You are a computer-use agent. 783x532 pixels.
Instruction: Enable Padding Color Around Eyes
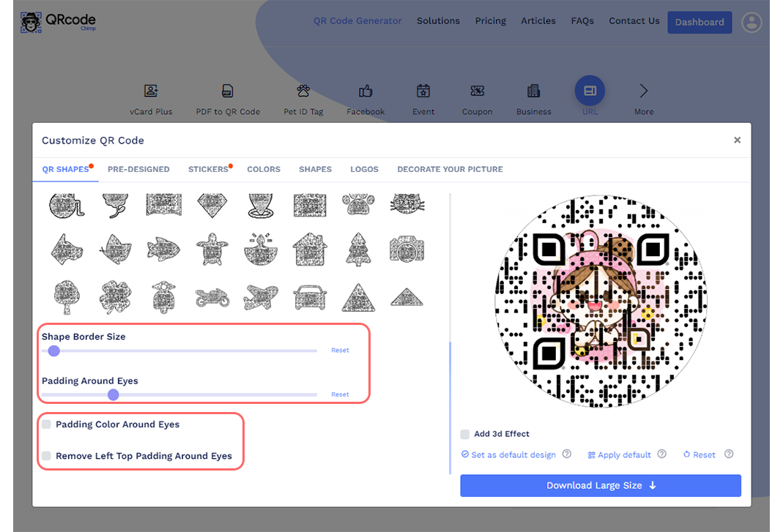click(47, 424)
